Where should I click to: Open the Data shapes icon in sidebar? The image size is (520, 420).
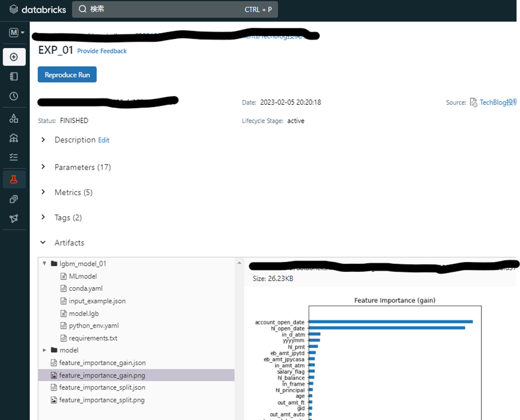tap(14, 118)
